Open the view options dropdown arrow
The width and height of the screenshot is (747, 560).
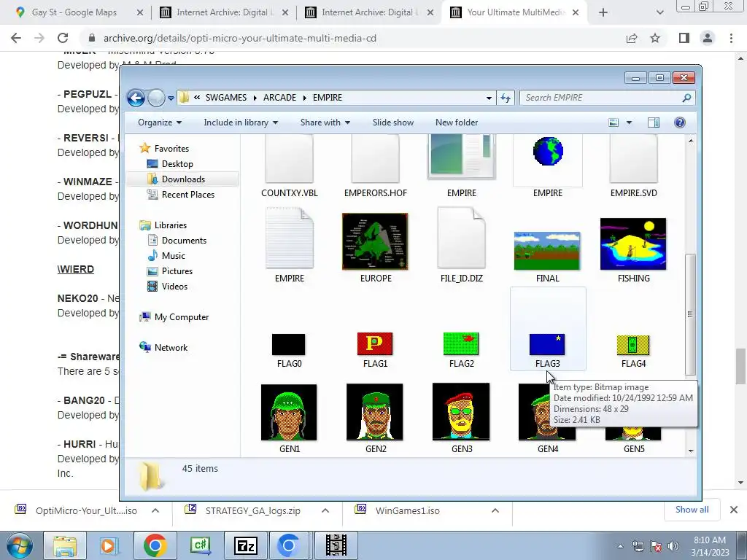click(x=629, y=122)
